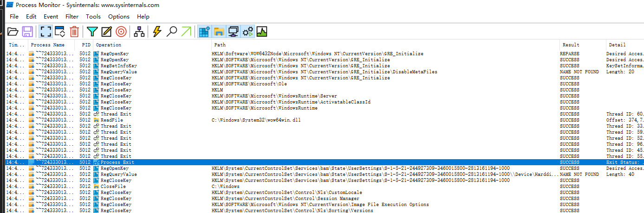The width and height of the screenshot is (644, 213).
Task: Click the 'Exit Status' detail cell
Action: click(625, 162)
